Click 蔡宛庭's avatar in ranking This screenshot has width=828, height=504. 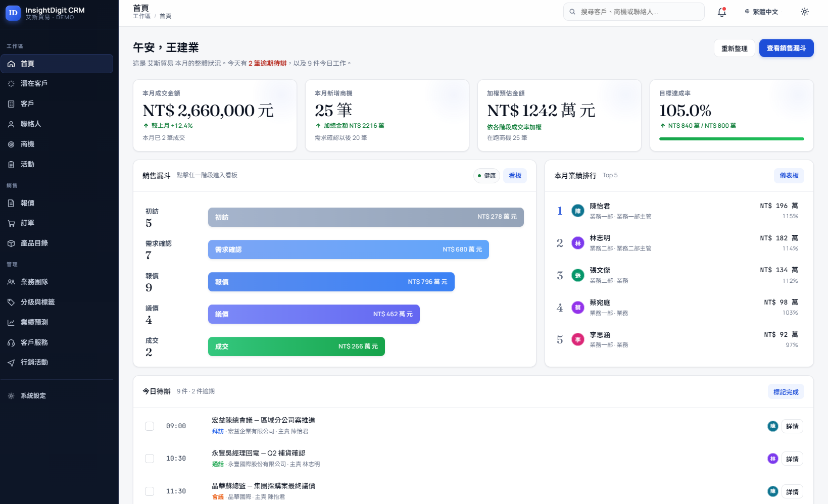(578, 308)
